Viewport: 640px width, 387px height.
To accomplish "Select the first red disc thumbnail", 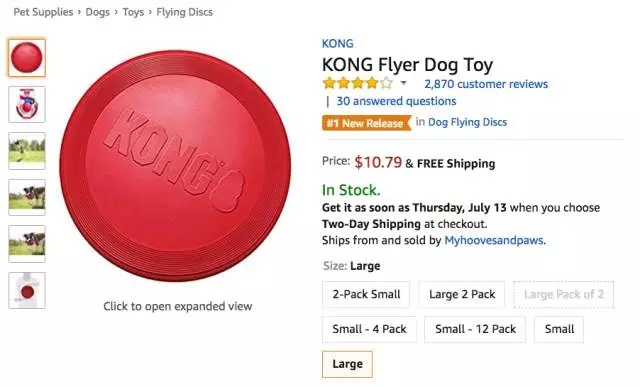I will tap(27, 58).
